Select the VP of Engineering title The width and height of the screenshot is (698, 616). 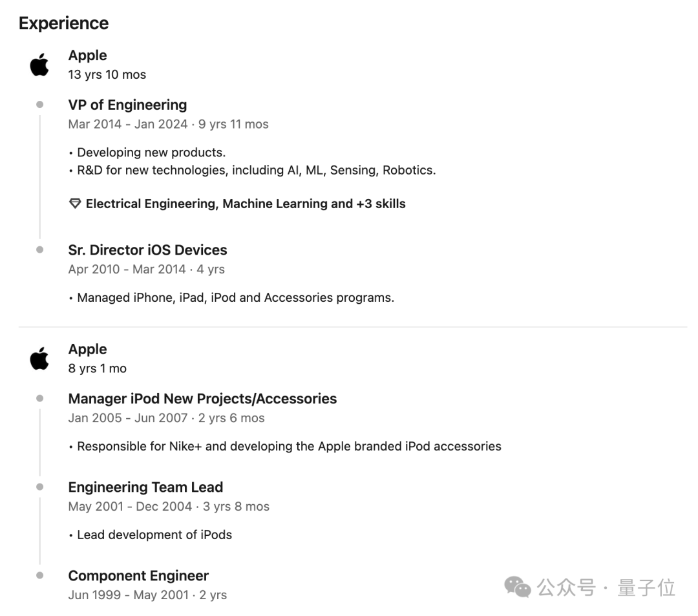click(x=127, y=105)
